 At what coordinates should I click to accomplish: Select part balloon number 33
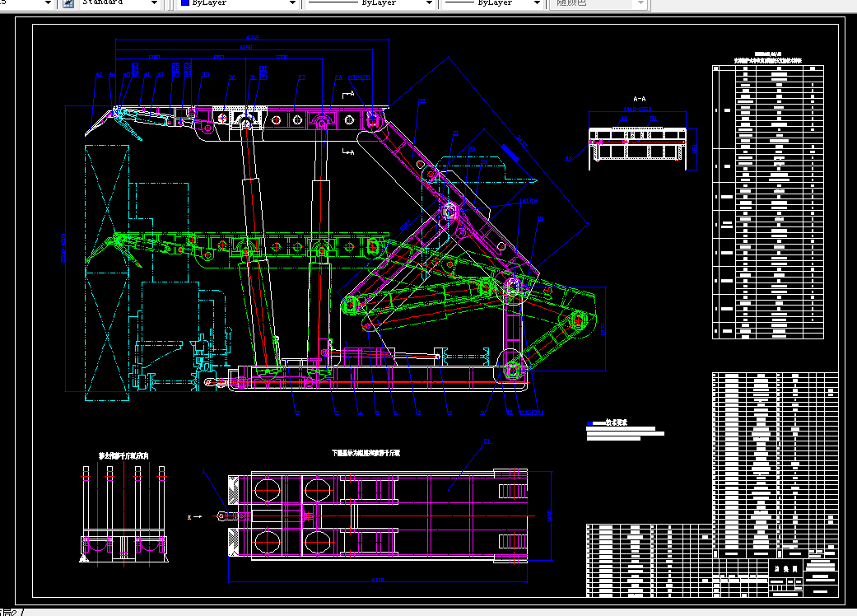(206, 75)
